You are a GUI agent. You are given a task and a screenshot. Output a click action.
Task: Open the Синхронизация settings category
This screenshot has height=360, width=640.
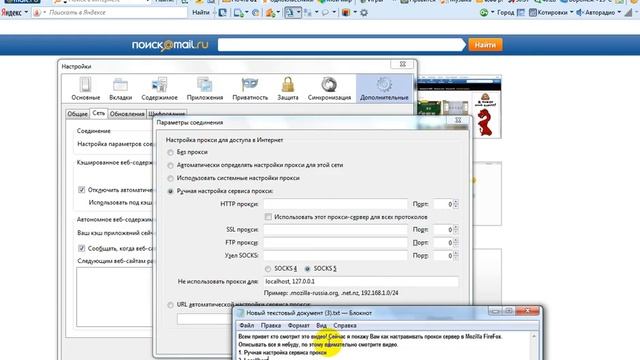coord(329,89)
